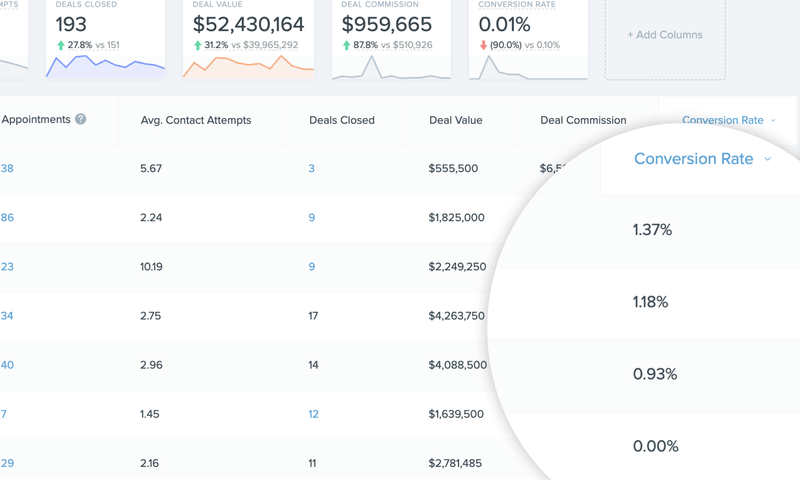800x480 pixels.
Task: Click the Deals Closed blue sparkline chart
Action: (x=105, y=66)
